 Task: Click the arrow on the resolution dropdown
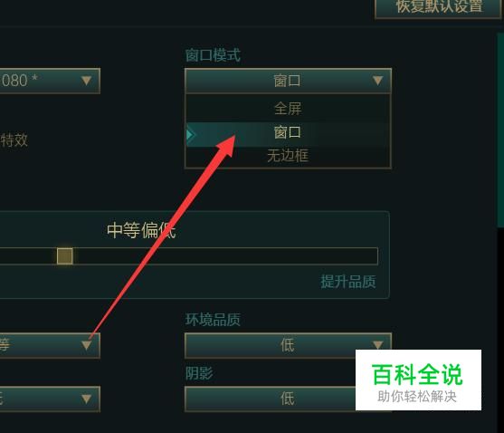point(86,81)
